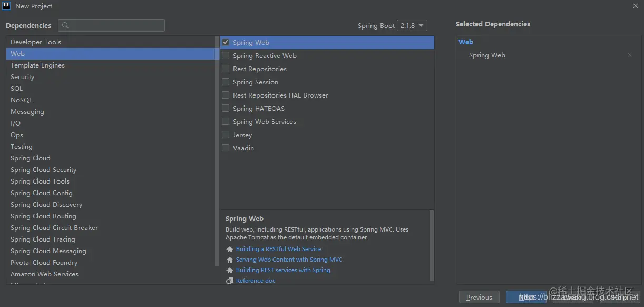Viewport: 644px width, 307px height.
Task: Enable Rest Repositories HAL Browser checkbox
Action: [x=226, y=95]
